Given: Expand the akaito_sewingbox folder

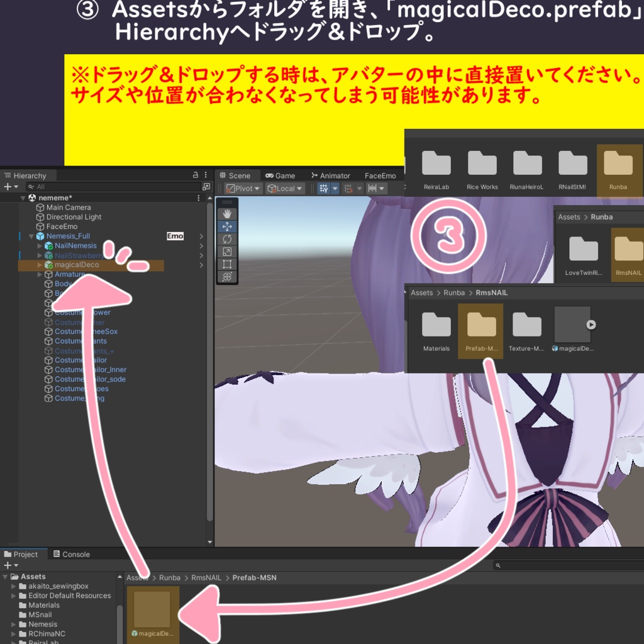Looking at the screenshot, I should point(14,586).
